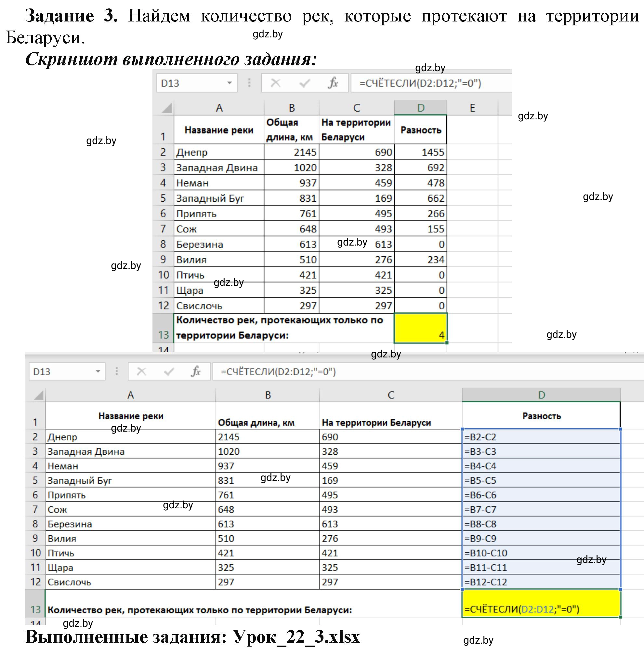Click cell 'Припять' in the upper table
Screen dimensions: 644x656
pos(219,213)
